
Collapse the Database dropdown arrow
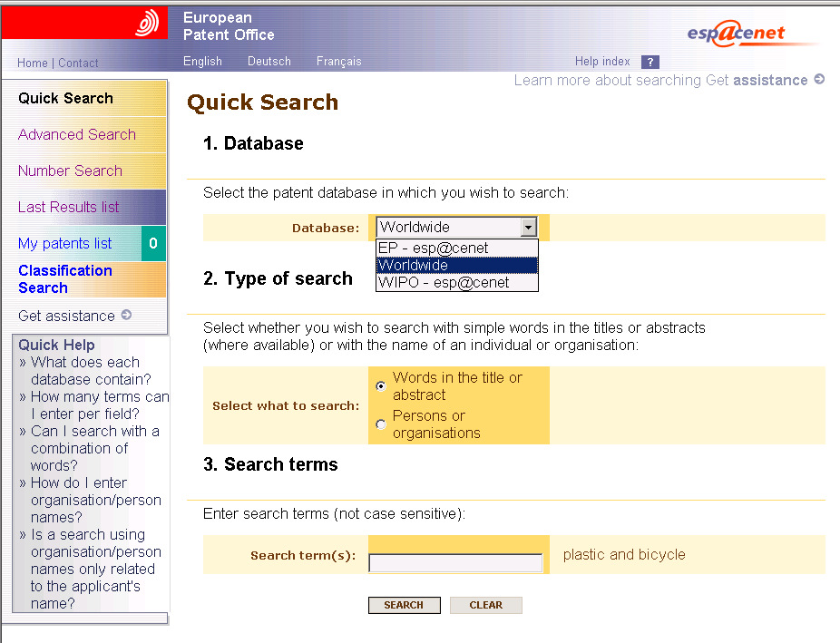click(529, 227)
